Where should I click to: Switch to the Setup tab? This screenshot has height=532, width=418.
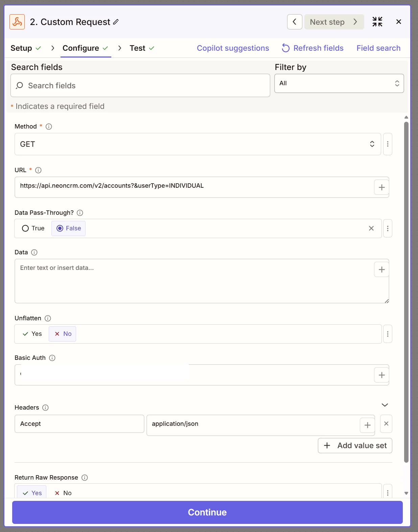(21, 48)
